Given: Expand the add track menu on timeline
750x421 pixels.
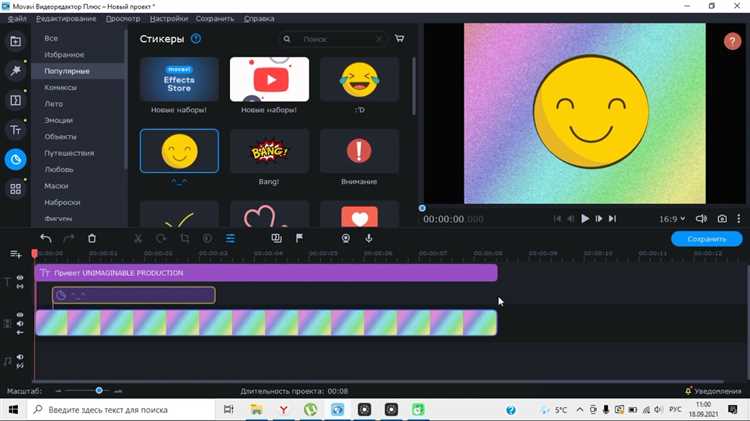Looking at the screenshot, I should (16, 255).
